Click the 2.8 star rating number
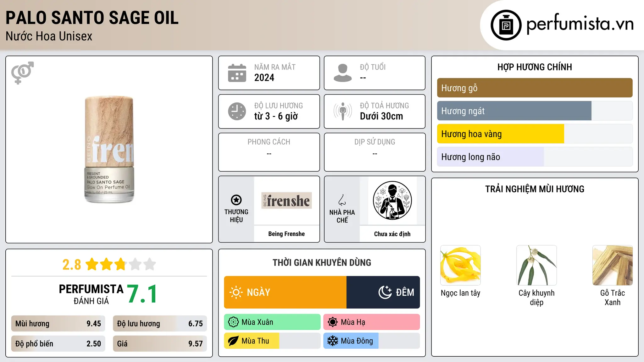Image resolution: width=644 pixels, height=362 pixels. coord(71,265)
